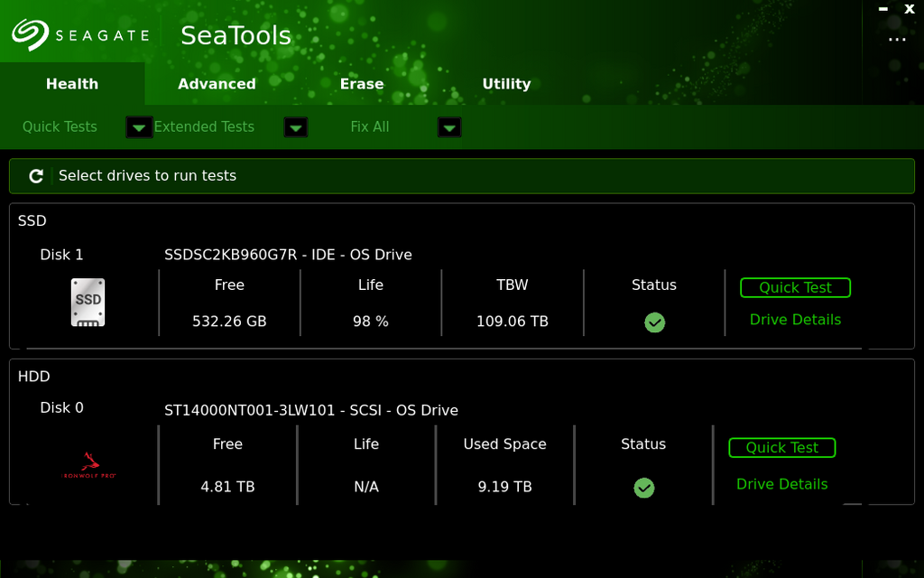Select 'SSDSC2KB960G7R - IDE - OS Drive' text
The width and height of the screenshot is (924, 578).
tap(288, 255)
